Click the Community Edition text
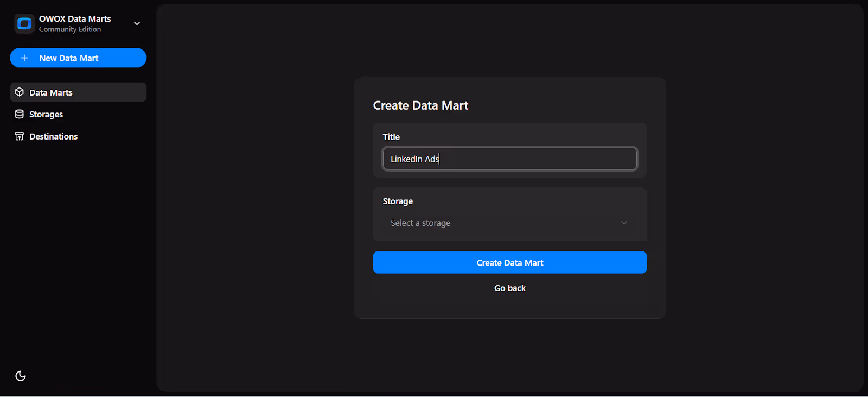Viewport: 868px width, 397px height. coord(70,29)
